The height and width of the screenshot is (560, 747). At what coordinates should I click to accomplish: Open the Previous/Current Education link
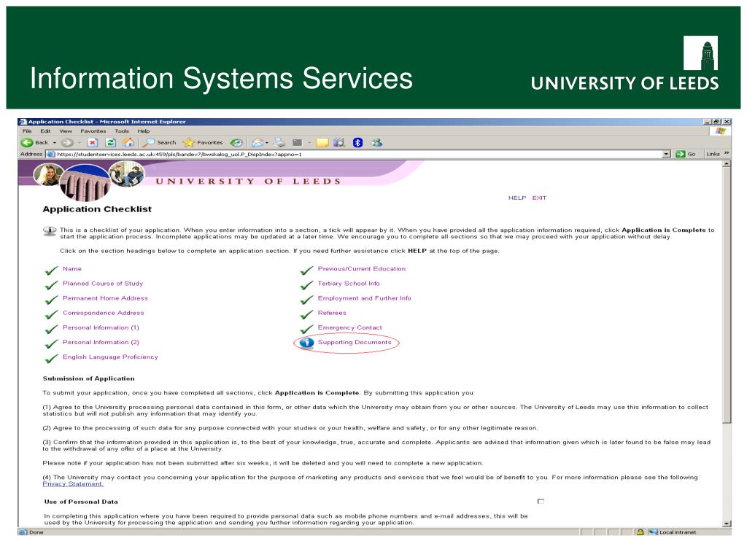[x=362, y=268]
